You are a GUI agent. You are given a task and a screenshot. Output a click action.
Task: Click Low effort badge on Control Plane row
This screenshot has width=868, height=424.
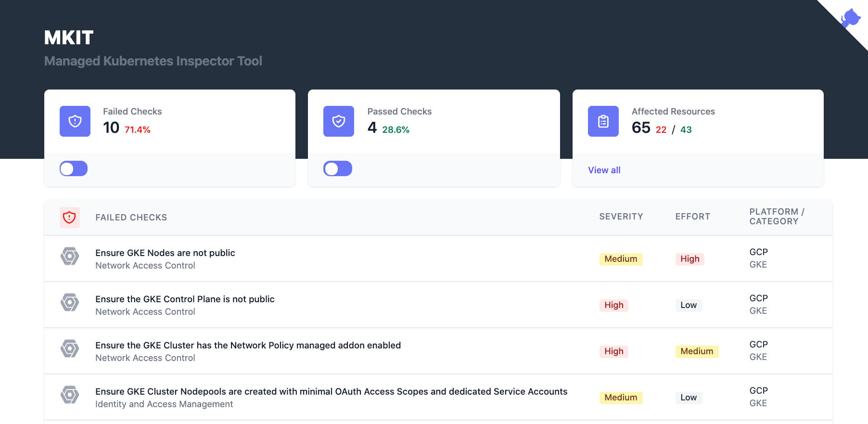click(x=689, y=305)
